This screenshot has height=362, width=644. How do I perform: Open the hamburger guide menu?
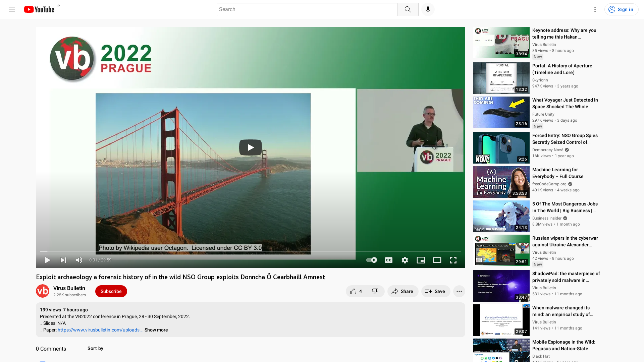click(x=12, y=9)
